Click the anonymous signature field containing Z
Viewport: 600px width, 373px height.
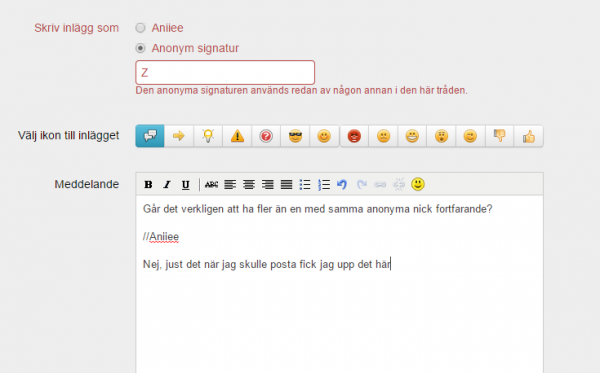coord(225,72)
